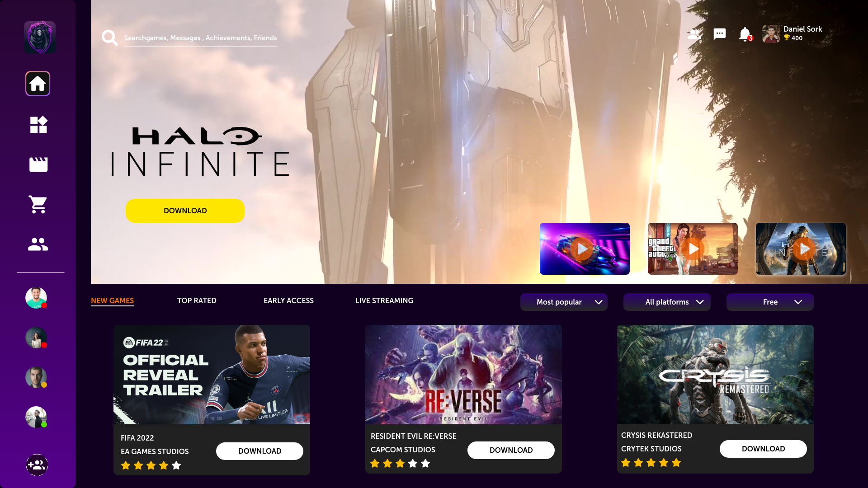Viewport: 868px width, 488px height.
Task: Open the widgets dashboard sidebar icon
Action: click(x=38, y=125)
